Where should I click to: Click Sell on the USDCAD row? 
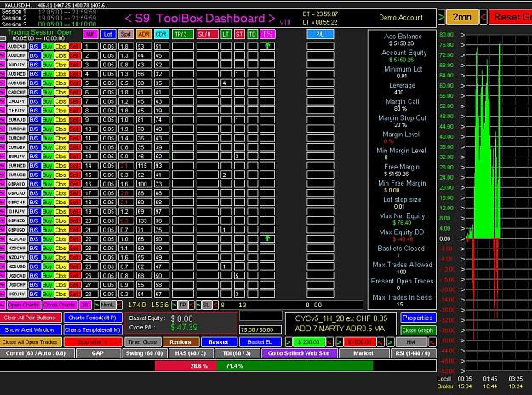[75, 275]
